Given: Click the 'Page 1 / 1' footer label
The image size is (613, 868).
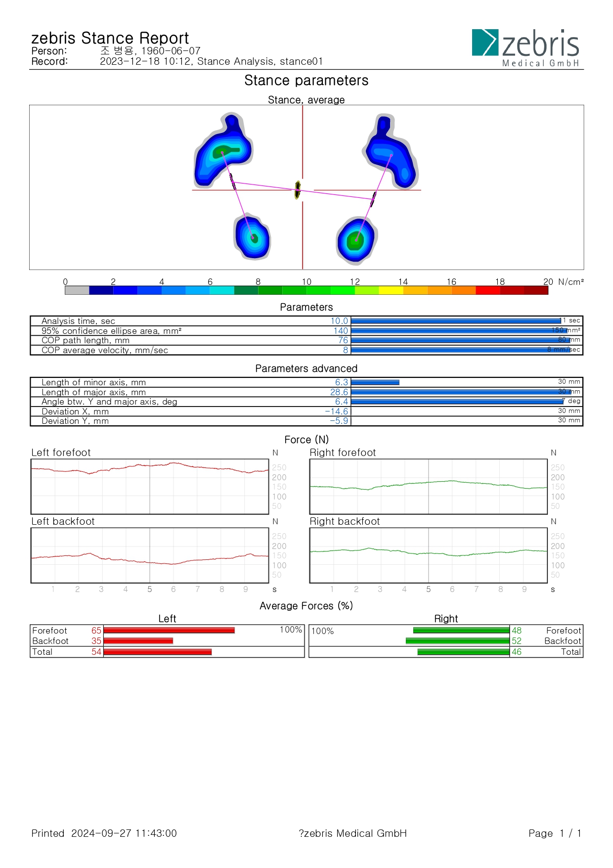Looking at the screenshot, I should [555, 833].
